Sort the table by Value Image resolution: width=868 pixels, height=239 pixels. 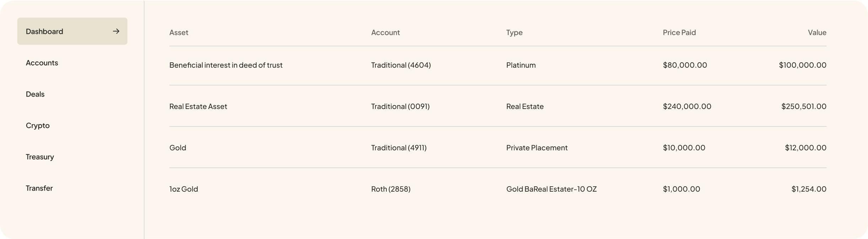(x=817, y=32)
